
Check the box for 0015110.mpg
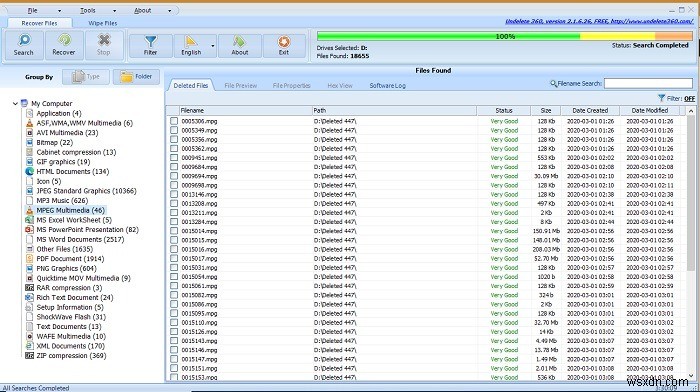pyautogui.click(x=174, y=322)
